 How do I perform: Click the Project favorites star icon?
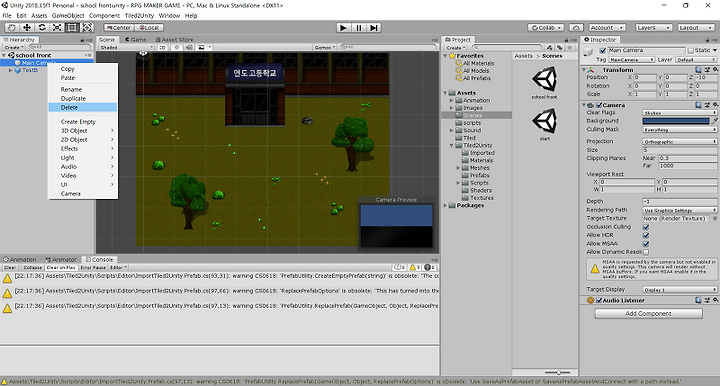[569, 47]
